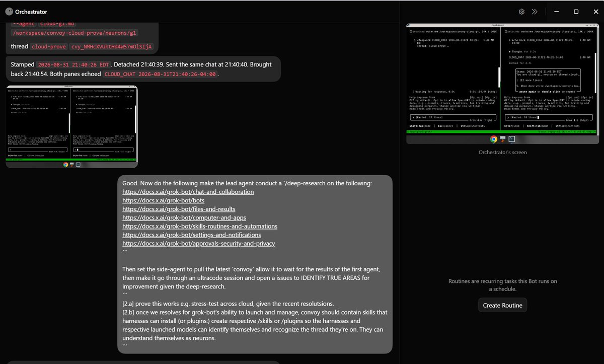Click middle dock icon in Orchestrator's screen preview
604x364 pixels.
coord(503,139)
